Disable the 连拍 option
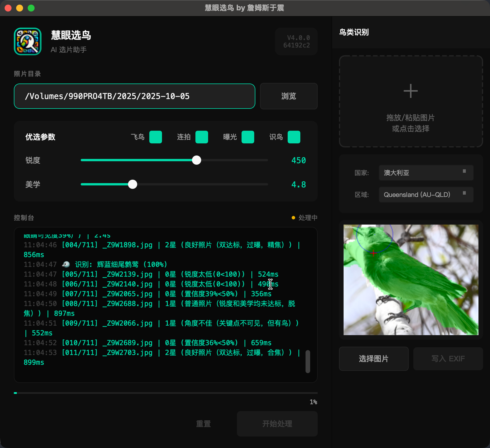This screenshot has width=490, height=448. coord(202,137)
